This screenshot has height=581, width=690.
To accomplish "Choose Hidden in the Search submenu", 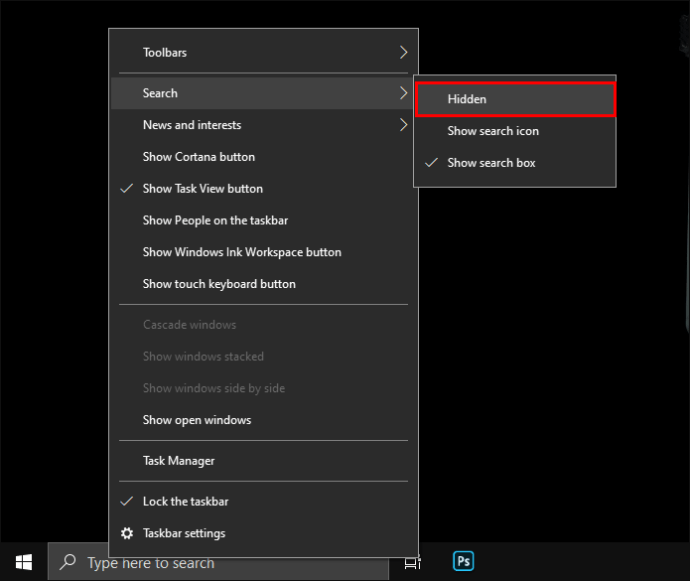I will click(515, 99).
